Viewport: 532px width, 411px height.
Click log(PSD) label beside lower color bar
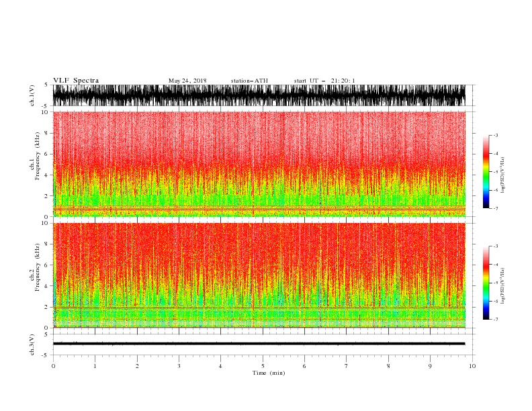503,286
